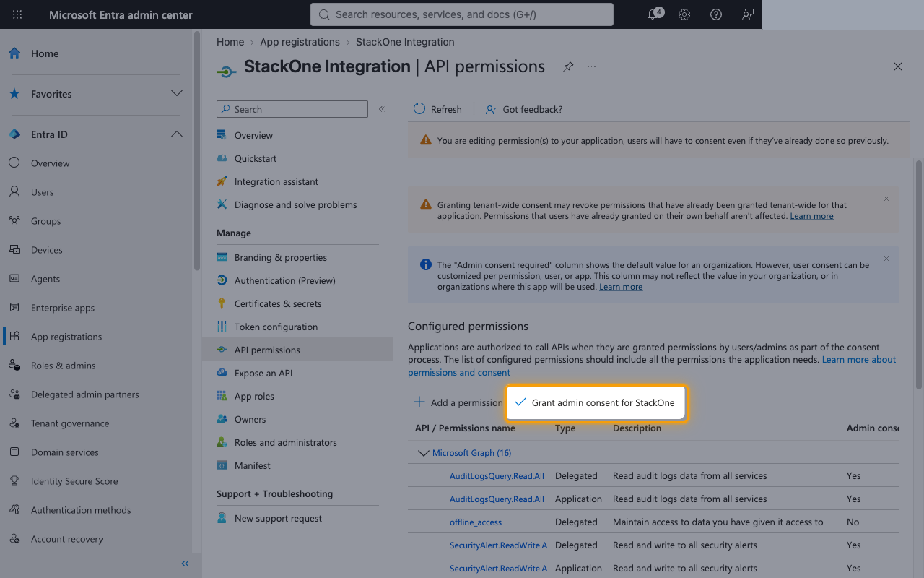924x578 pixels.
Task: Open Identity Secure Score
Action: [x=95, y=481]
